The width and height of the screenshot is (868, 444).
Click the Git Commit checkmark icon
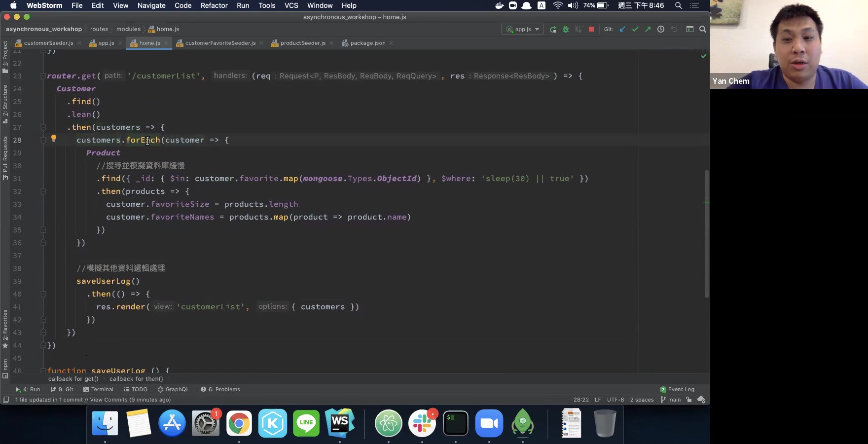tap(635, 30)
